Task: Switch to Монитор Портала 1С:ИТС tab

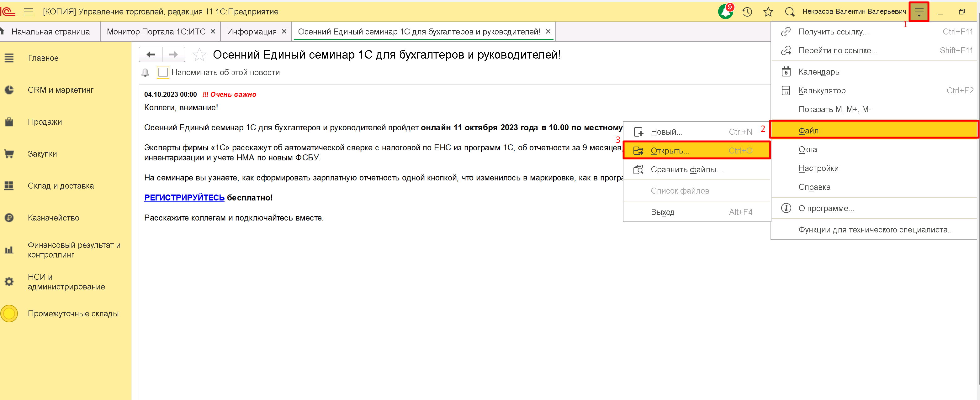Action: [x=156, y=32]
